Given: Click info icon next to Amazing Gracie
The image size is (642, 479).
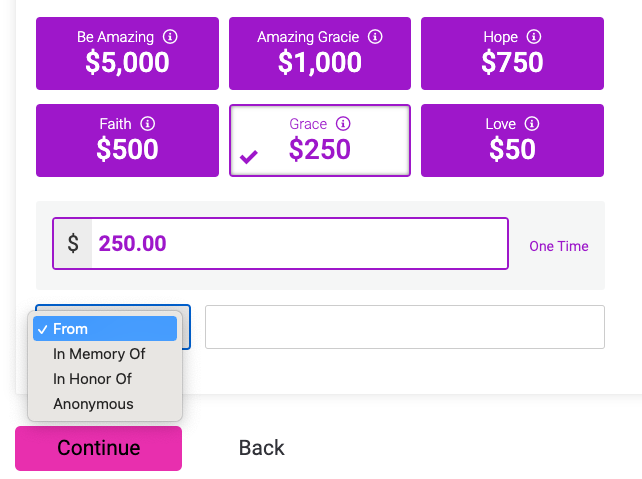Looking at the screenshot, I should pyautogui.click(x=376, y=37).
